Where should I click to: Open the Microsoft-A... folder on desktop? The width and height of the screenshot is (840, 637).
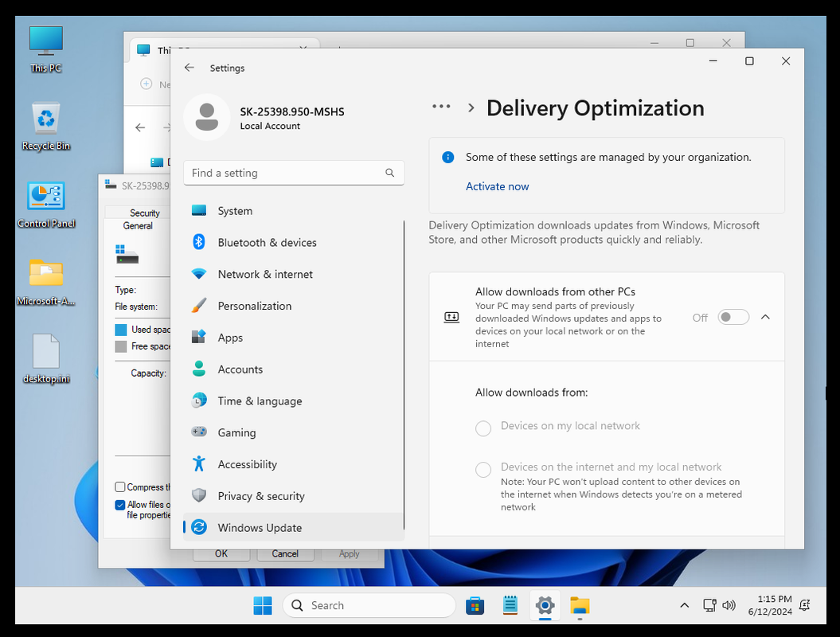coord(46,283)
